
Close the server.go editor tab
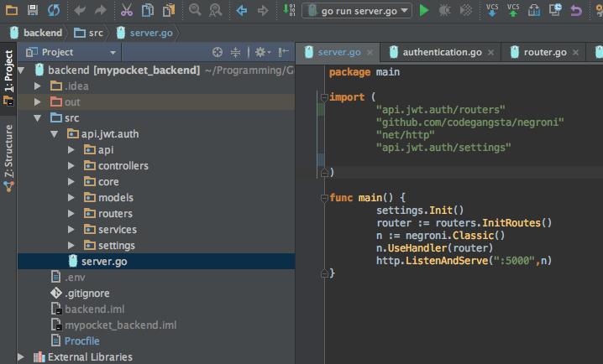coord(370,52)
